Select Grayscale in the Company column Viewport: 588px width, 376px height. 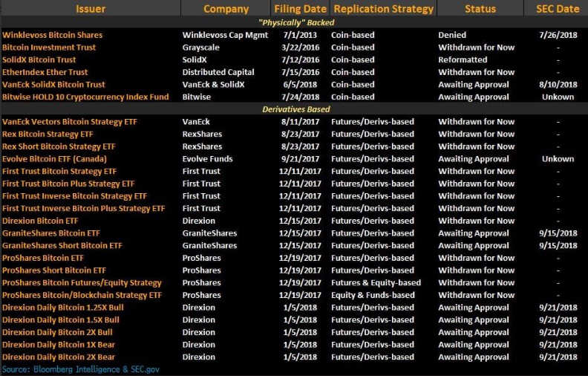(200, 48)
